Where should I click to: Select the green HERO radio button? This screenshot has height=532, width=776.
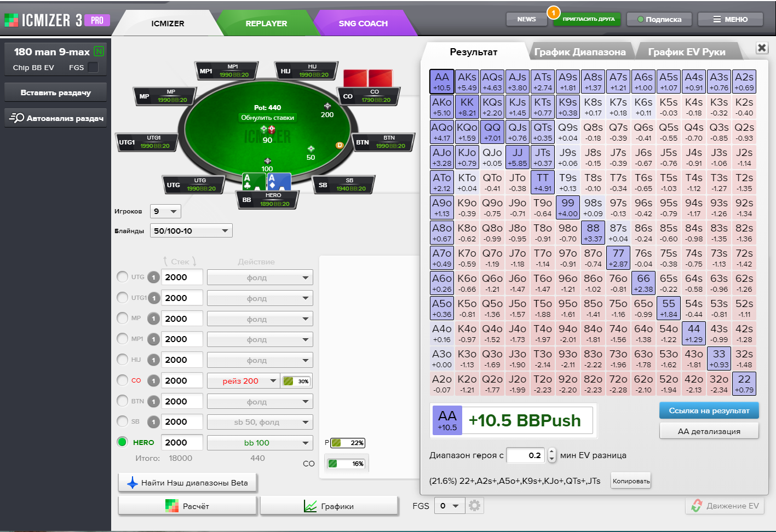coord(123,442)
